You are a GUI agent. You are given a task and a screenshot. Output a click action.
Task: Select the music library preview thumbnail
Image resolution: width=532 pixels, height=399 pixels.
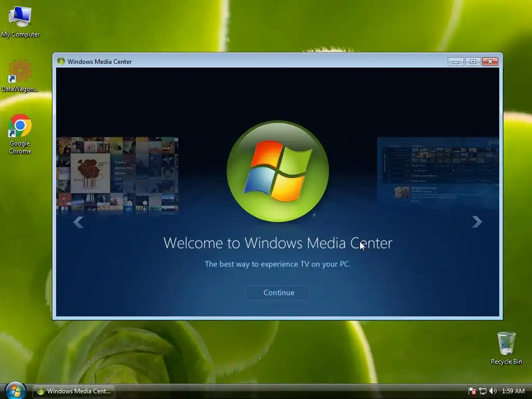[x=117, y=175]
